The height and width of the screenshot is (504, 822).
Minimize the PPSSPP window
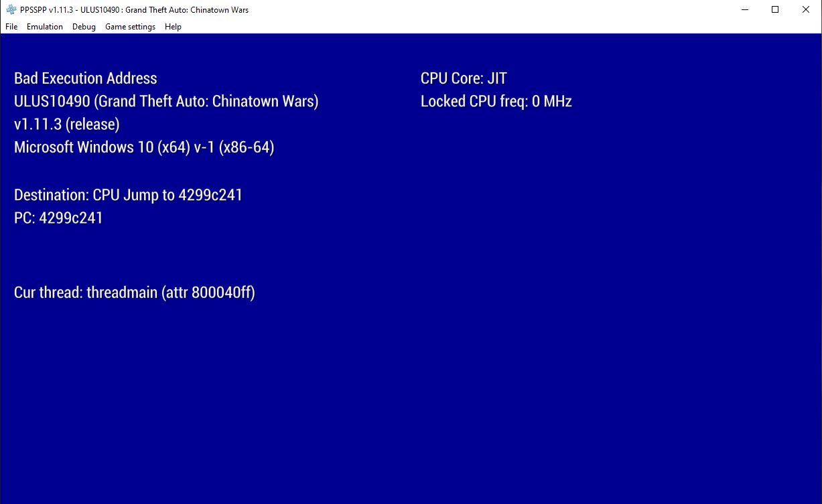[744, 10]
